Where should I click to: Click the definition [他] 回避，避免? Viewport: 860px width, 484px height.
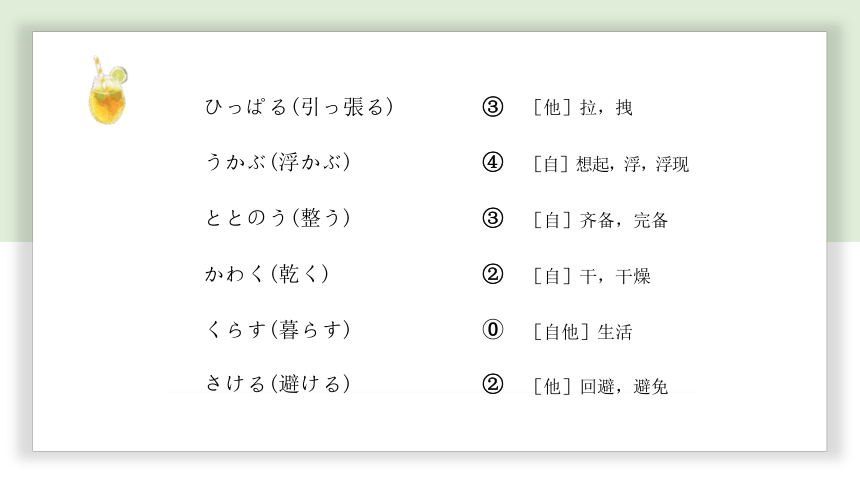click(601, 387)
